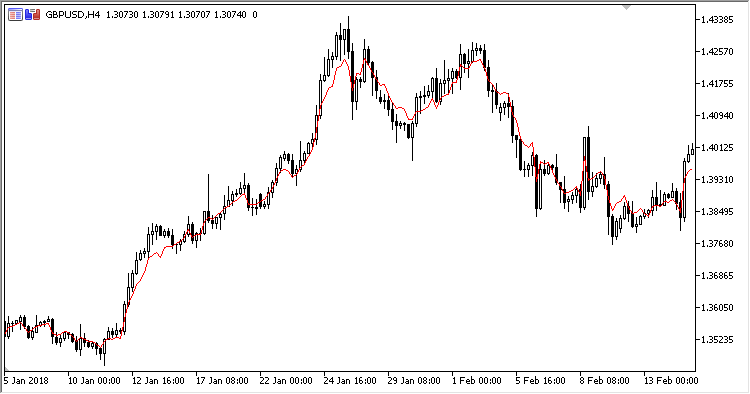Click the 8 Feb 08:00 time label

coord(605,381)
